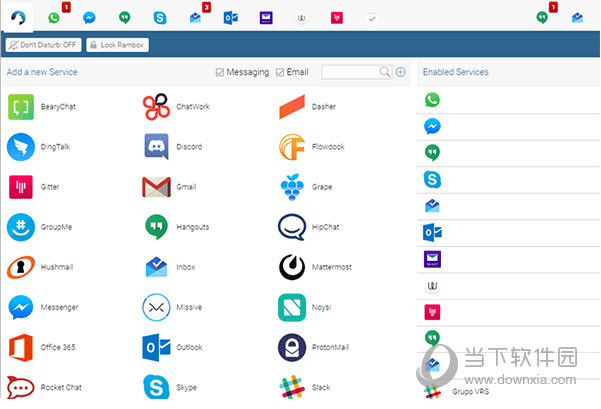Open the Rambox home tab

(18, 17)
